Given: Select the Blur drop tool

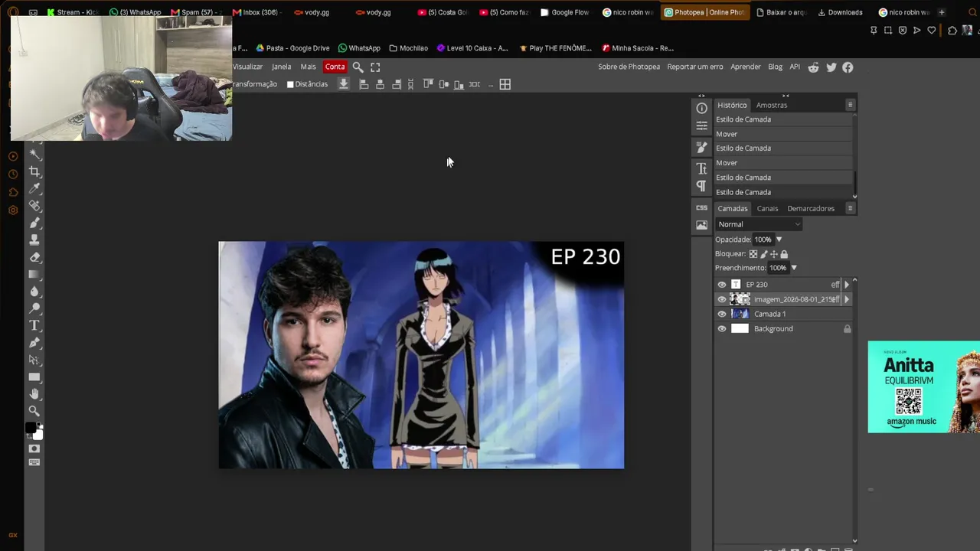Looking at the screenshot, I should pos(34,292).
